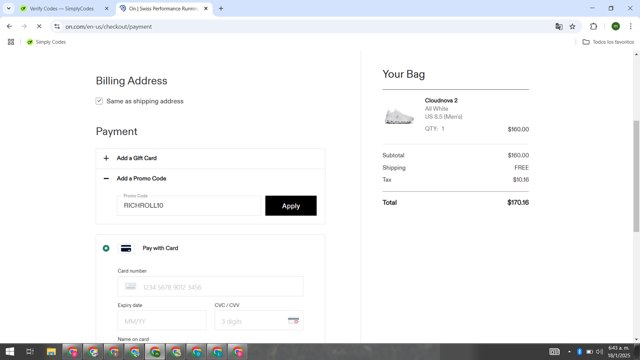Click the browser back arrow
Viewport: 640px width, 360px height.
pos(9,27)
